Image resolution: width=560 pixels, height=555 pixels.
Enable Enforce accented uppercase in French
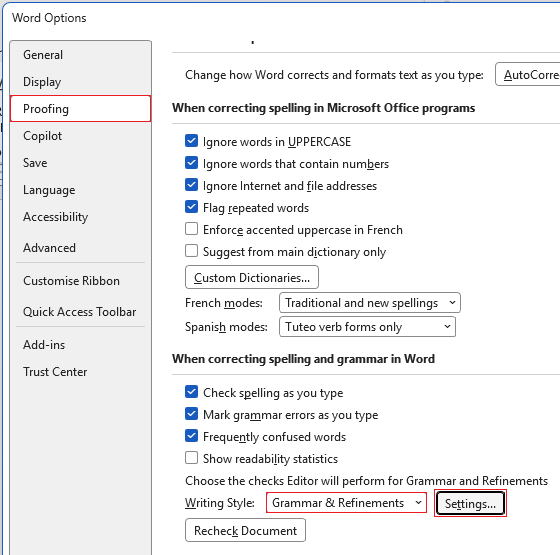[191, 229]
